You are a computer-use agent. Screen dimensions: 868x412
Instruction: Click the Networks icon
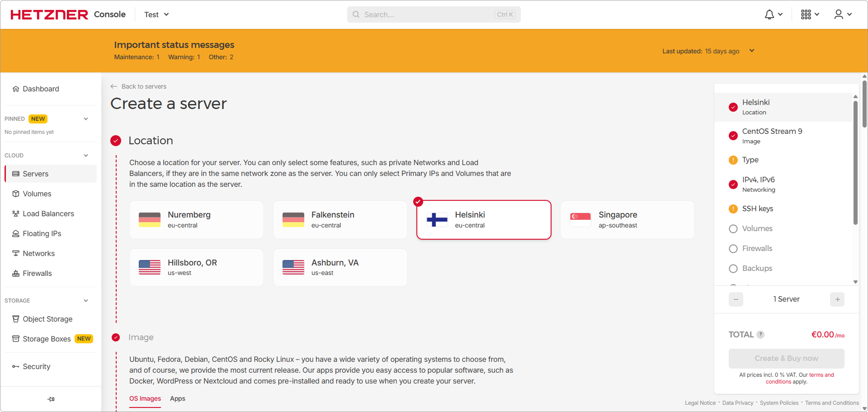16,253
